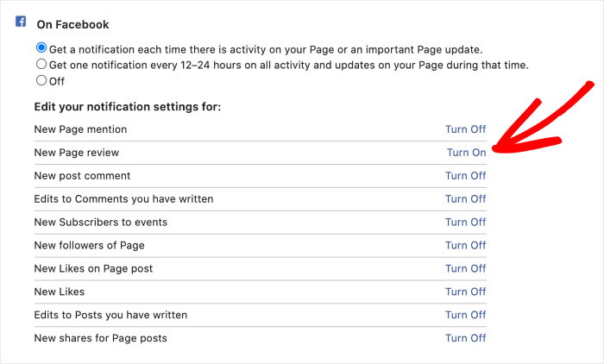Click 'New Subscribers to events' text
The image size is (604, 364).
[101, 223]
